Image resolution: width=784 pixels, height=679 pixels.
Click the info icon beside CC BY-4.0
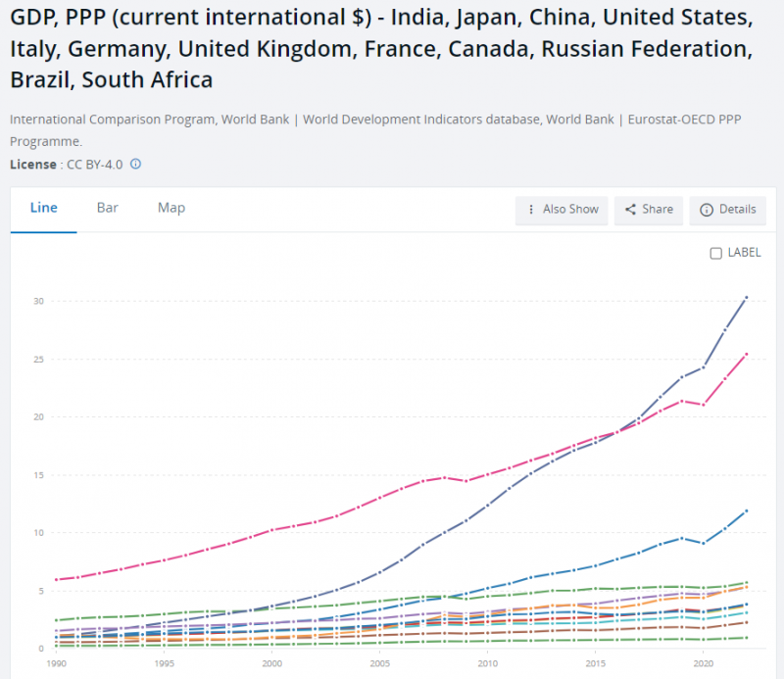click(x=135, y=164)
